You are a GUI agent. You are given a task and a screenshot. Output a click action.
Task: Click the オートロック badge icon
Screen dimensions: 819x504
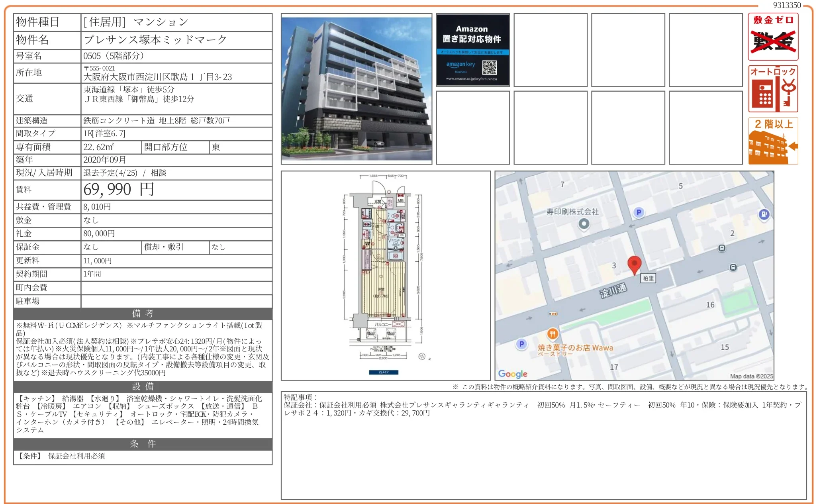click(773, 89)
